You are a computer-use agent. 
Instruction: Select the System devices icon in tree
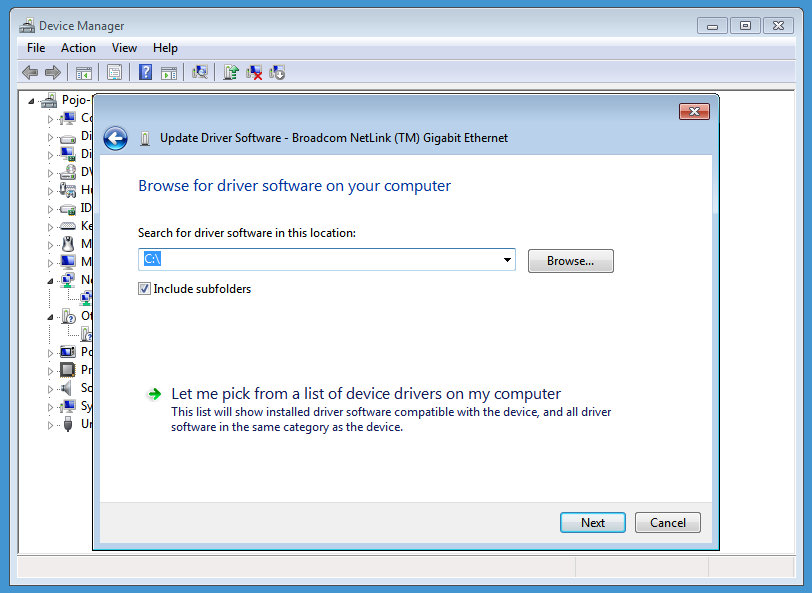[68, 406]
